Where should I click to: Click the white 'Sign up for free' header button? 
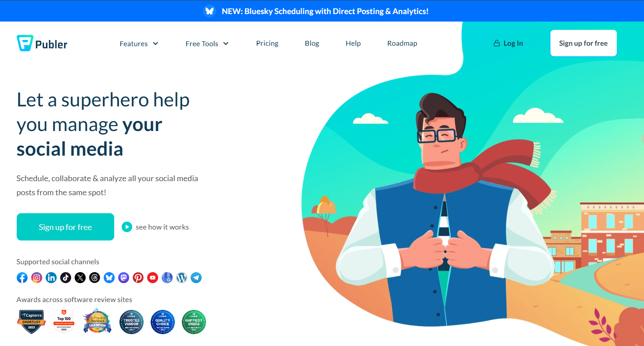pyautogui.click(x=583, y=43)
